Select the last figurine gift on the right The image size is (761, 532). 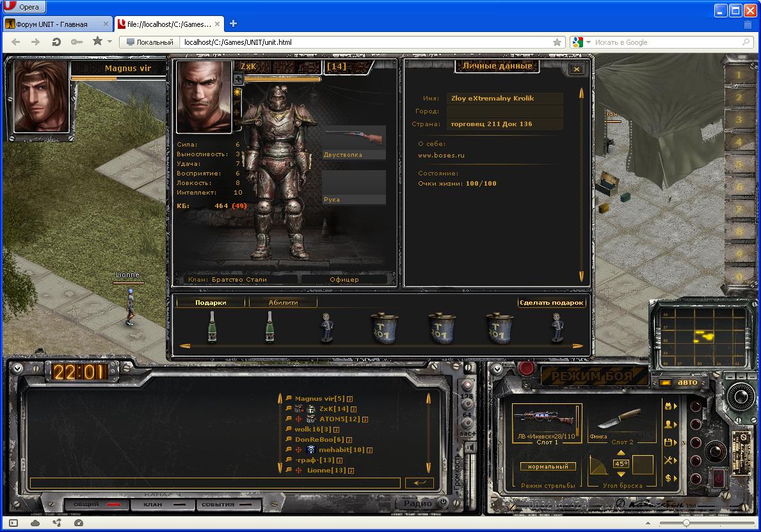pos(557,326)
